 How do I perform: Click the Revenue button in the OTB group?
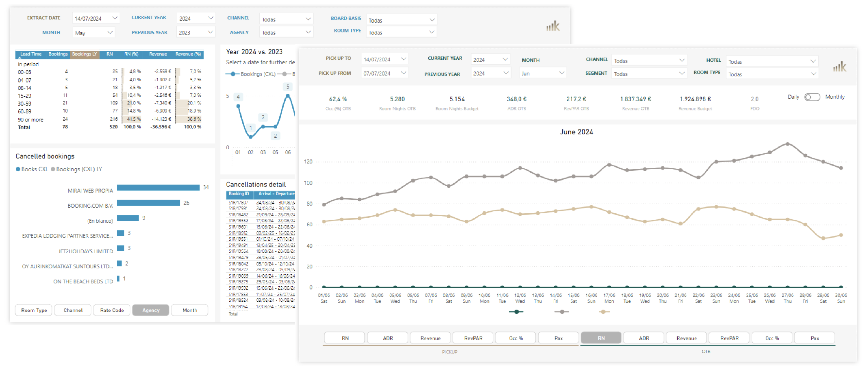[x=686, y=338]
